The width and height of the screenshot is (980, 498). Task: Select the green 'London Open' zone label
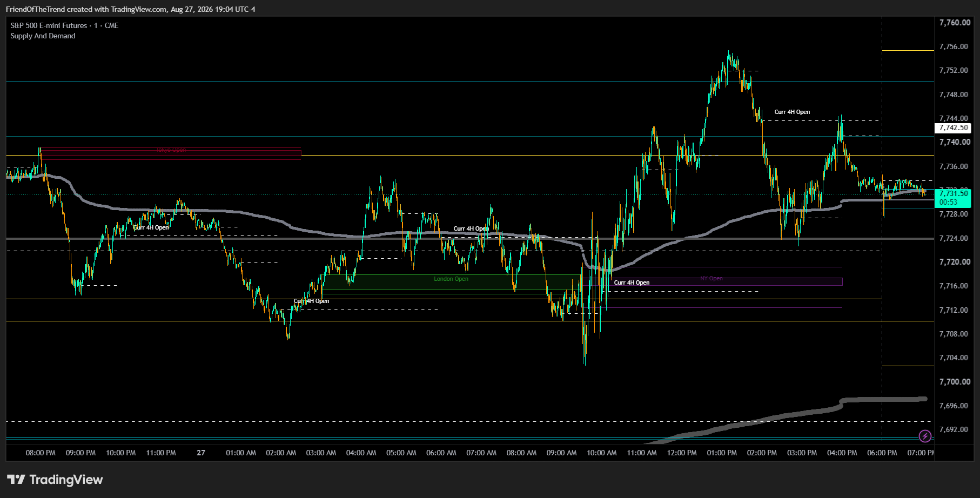tap(451, 279)
